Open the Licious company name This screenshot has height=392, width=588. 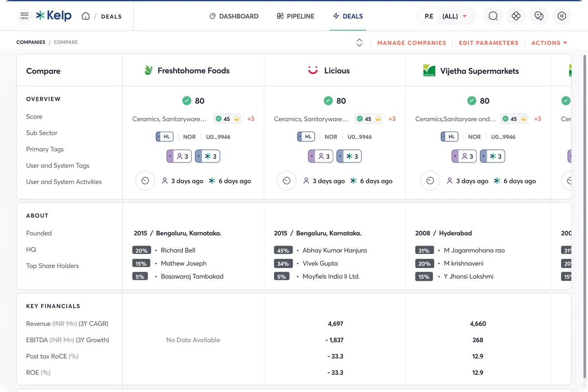tap(337, 70)
